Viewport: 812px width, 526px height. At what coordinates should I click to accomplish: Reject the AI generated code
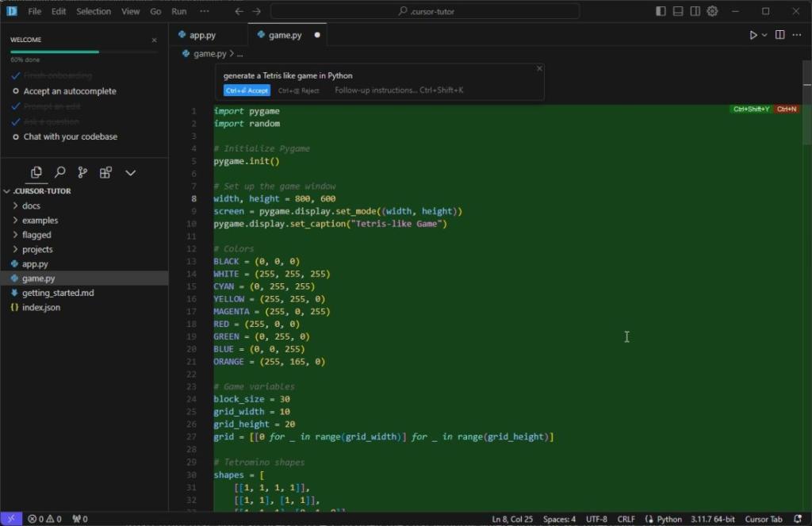tap(298, 90)
